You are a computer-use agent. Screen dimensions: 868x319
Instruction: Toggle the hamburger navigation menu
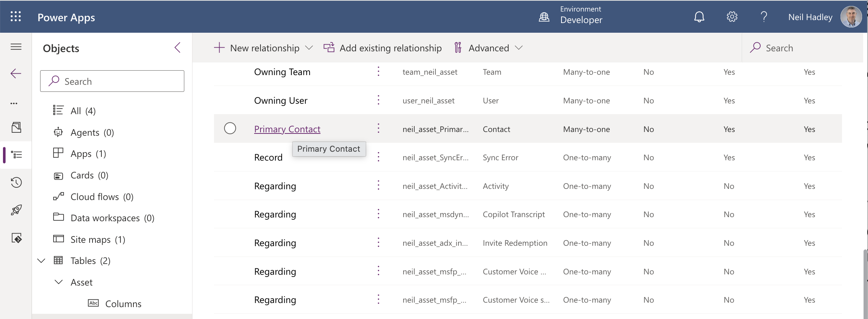16,46
